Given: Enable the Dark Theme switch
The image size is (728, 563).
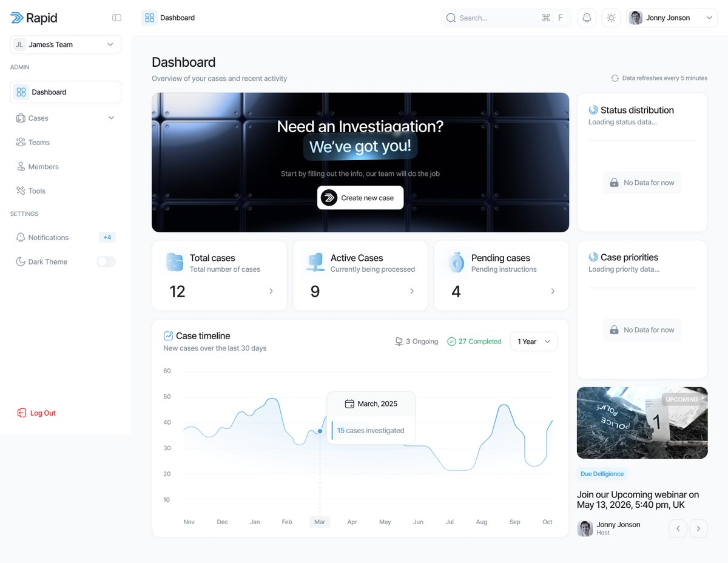Looking at the screenshot, I should [x=106, y=261].
